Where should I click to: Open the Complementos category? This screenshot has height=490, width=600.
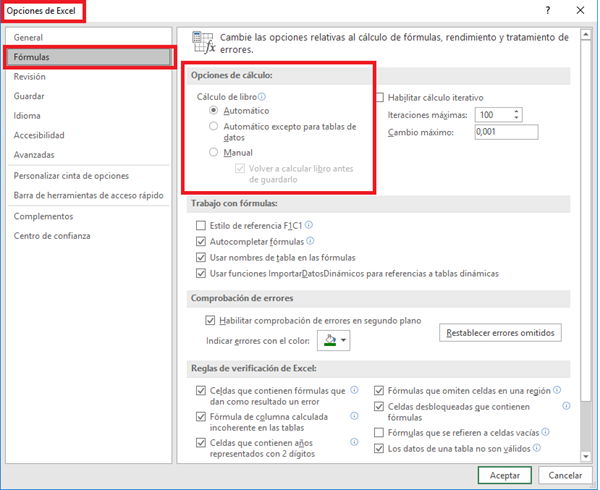pyautogui.click(x=89, y=216)
